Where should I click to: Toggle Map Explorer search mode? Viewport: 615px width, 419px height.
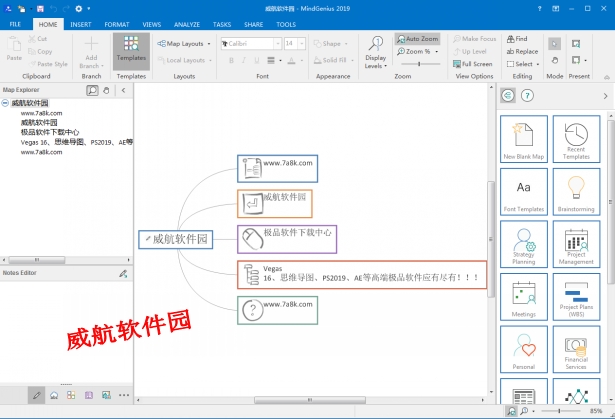click(92, 91)
